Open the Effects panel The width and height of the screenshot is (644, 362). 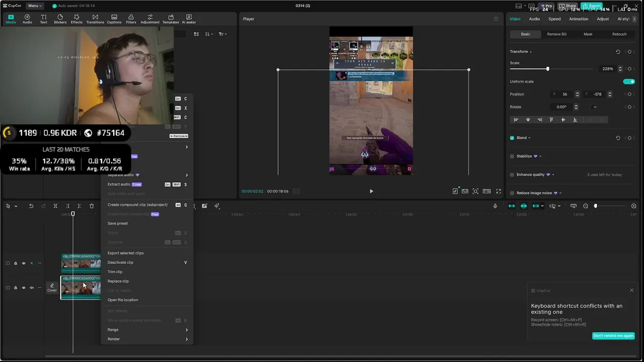[76, 19]
